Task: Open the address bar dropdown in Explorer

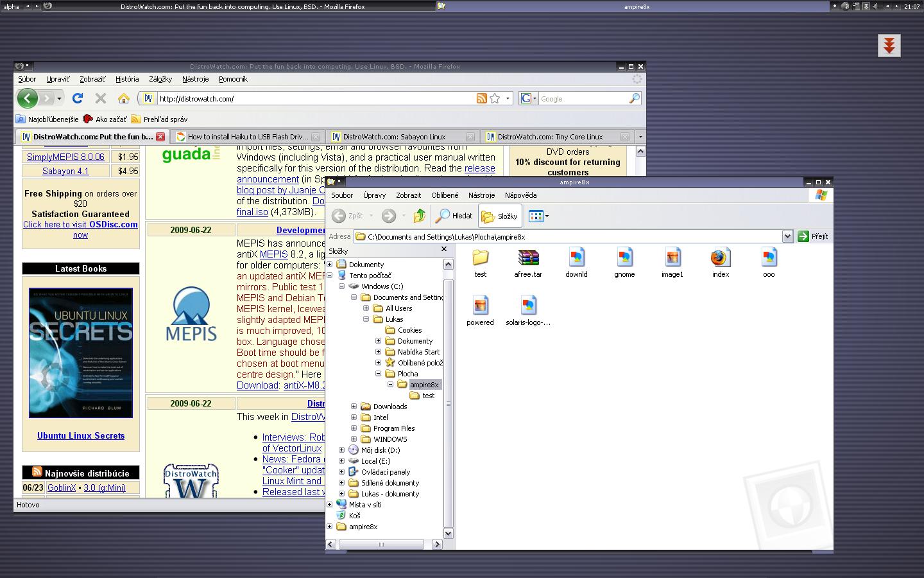Action: (787, 236)
